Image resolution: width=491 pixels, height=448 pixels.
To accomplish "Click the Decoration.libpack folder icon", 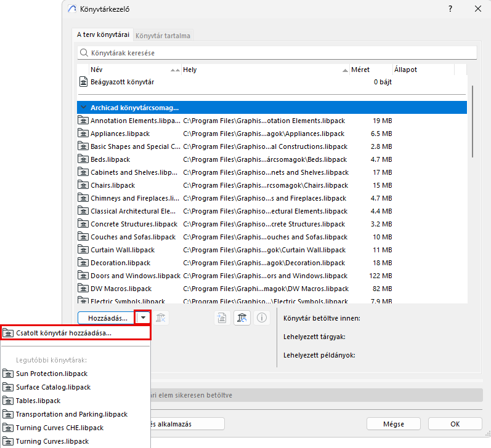I will tap(83, 263).
